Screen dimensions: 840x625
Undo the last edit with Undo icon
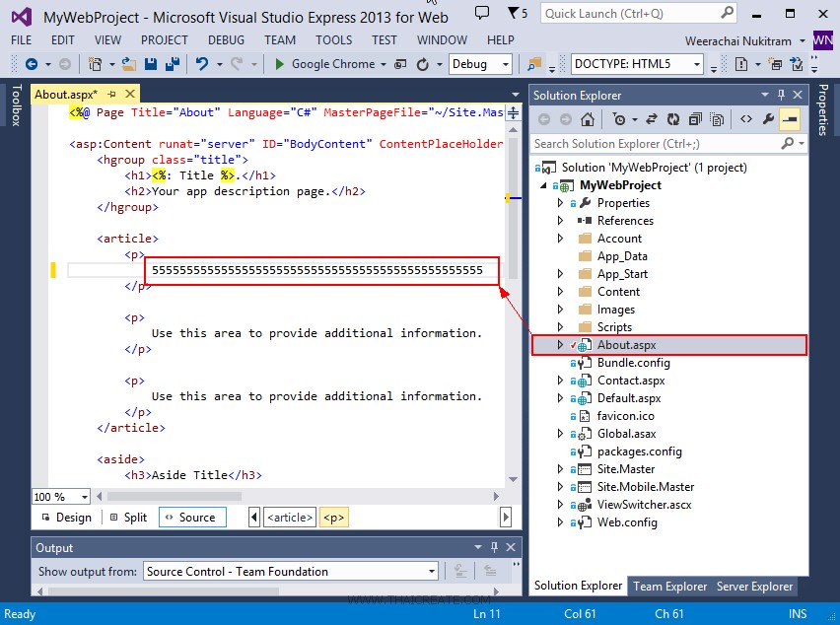(x=202, y=64)
